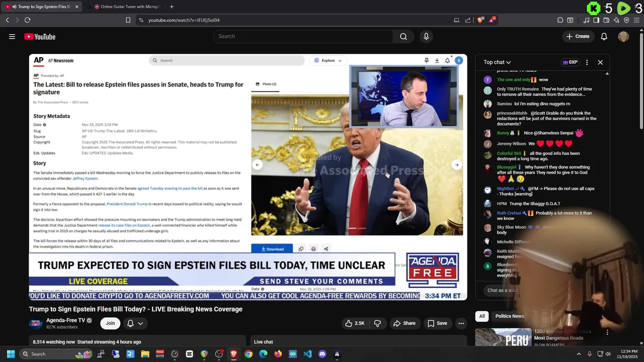The image size is (644, 362).
Task: Show hidden system tray icons chevron
Action: pos(579,354)
